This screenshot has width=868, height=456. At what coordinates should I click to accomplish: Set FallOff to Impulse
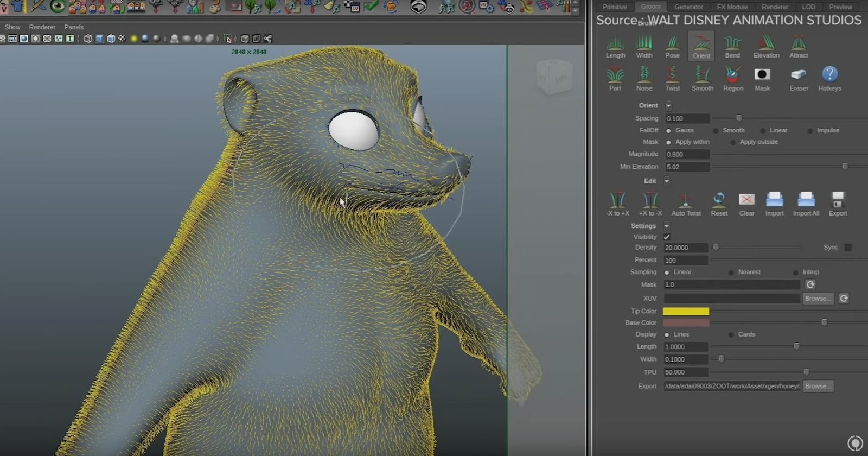pyautogui.click(x=824, y=130)
